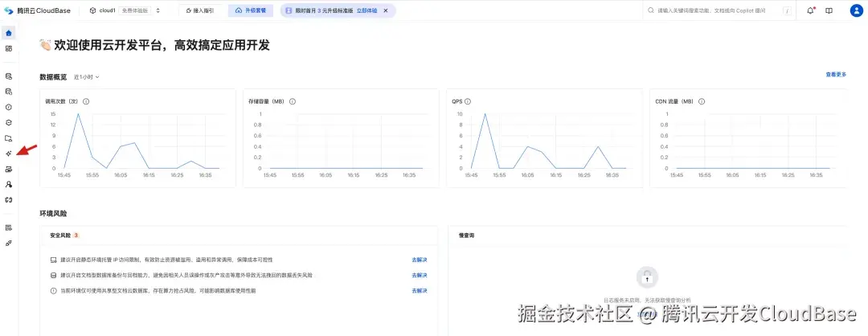Click the 当前环境仅可使用共享型文档云数据库 risk text
The image size is (868, 336).
click(x=158, y=291)
